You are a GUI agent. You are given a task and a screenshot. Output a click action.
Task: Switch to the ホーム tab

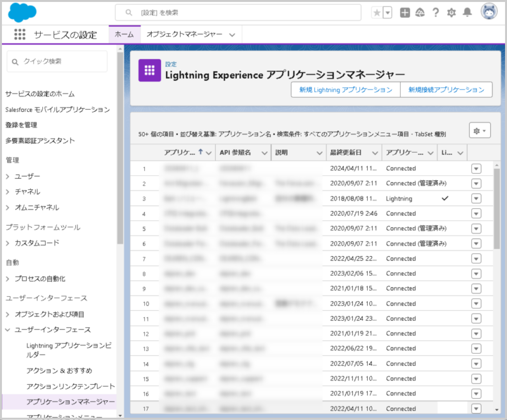pyautogui.click(x=124, y=34)
